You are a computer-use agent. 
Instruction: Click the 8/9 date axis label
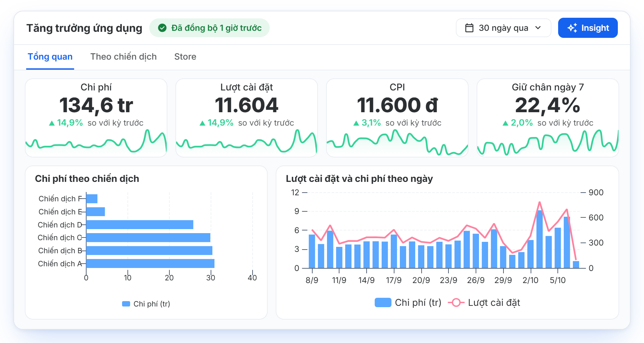point(312,280)
